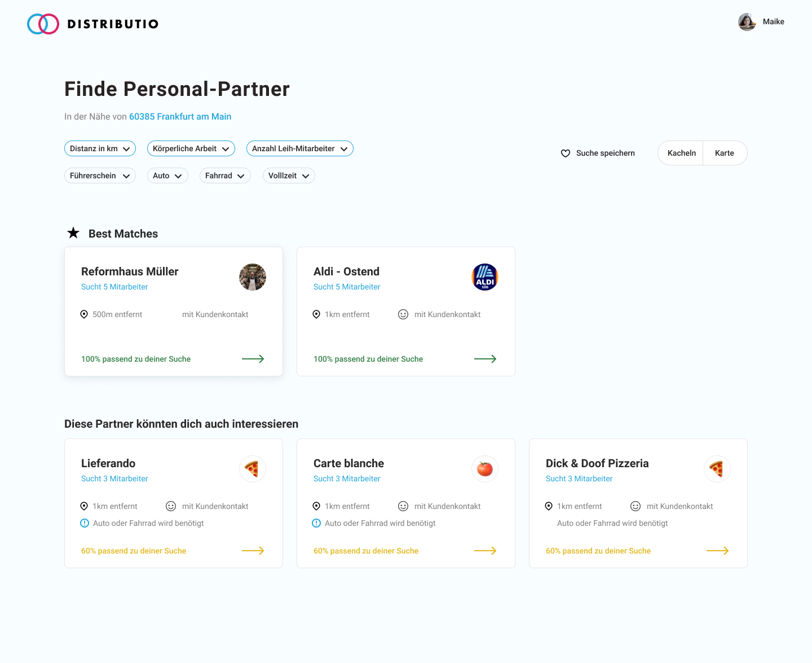Click the location pin on Aldi - Ostend card
This screenshot has height=663, width=812.
[316, 314]
